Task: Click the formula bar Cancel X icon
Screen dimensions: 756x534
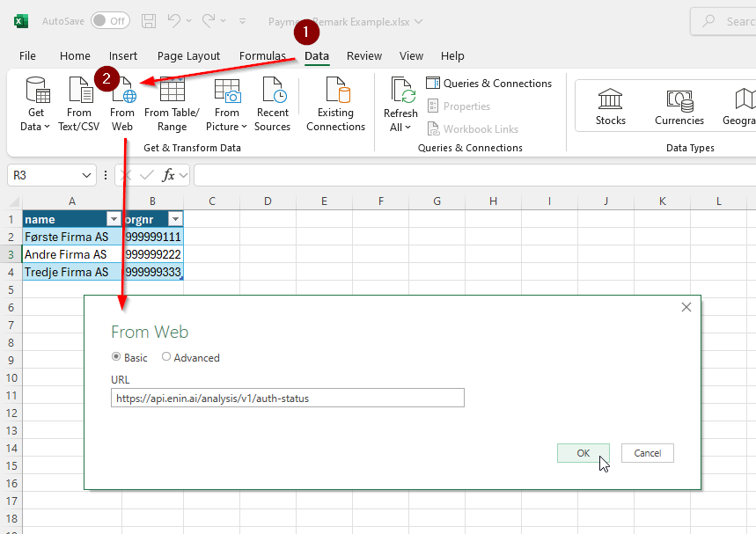Action: click(126, 175)
